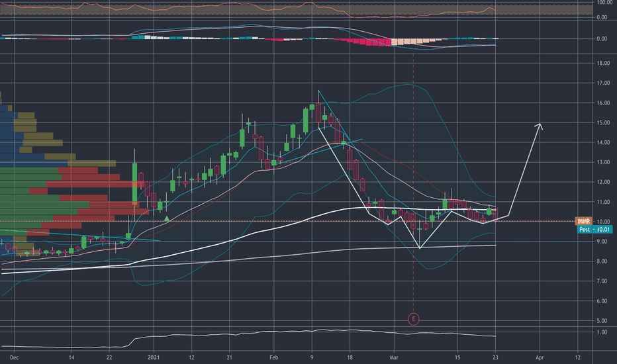Click the '22' date on time axis

(109, 357)
